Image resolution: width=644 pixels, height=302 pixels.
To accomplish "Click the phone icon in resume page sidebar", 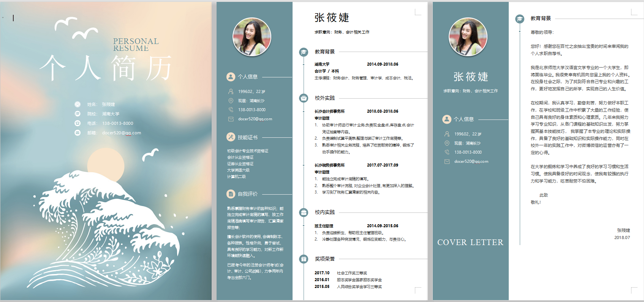I will click(231, 110).
